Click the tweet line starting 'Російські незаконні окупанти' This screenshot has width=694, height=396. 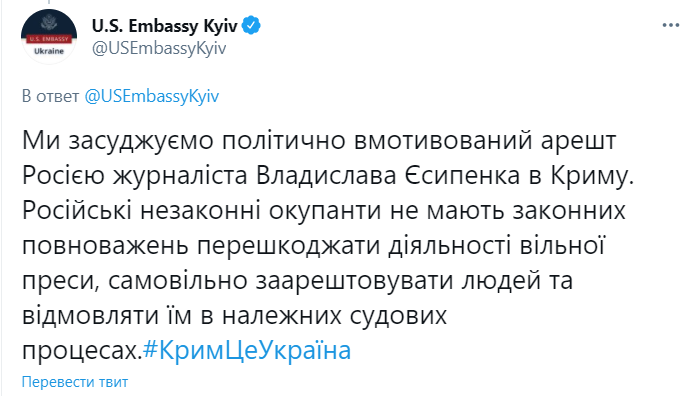tap(324, 211)
